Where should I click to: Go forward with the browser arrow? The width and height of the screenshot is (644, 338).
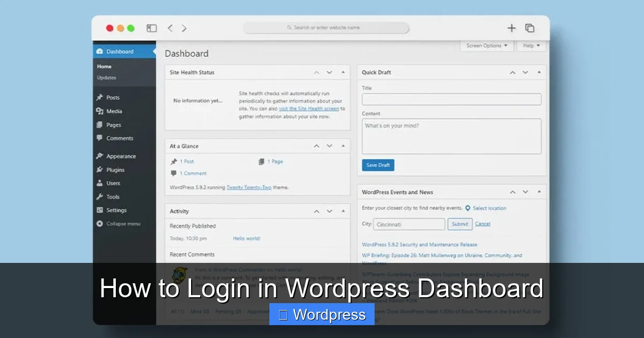[x=184, y=28]
